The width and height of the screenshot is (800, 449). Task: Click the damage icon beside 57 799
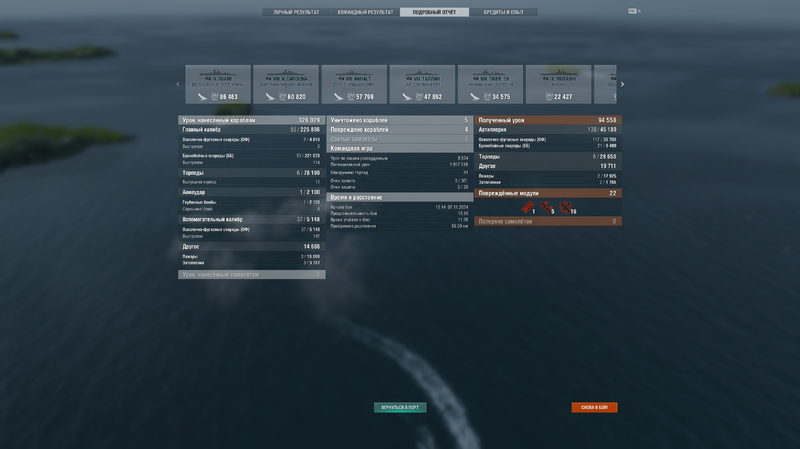tap(351, 96)
